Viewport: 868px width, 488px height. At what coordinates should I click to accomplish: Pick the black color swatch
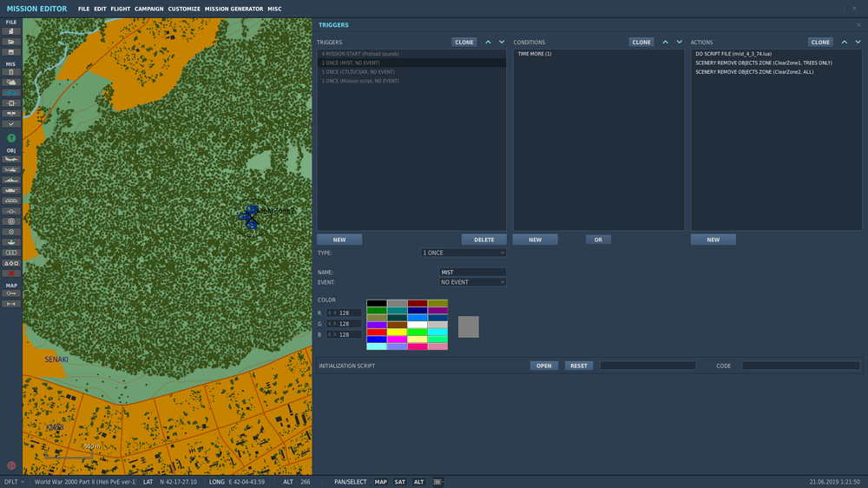click(x=377, y=304)
